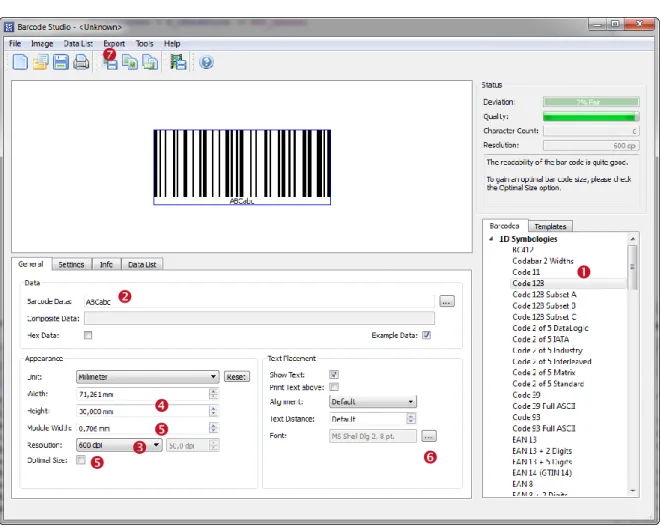Select Code 2 of 5 IATA
This screenshot has height=528, width=662.
click(540, 339)
